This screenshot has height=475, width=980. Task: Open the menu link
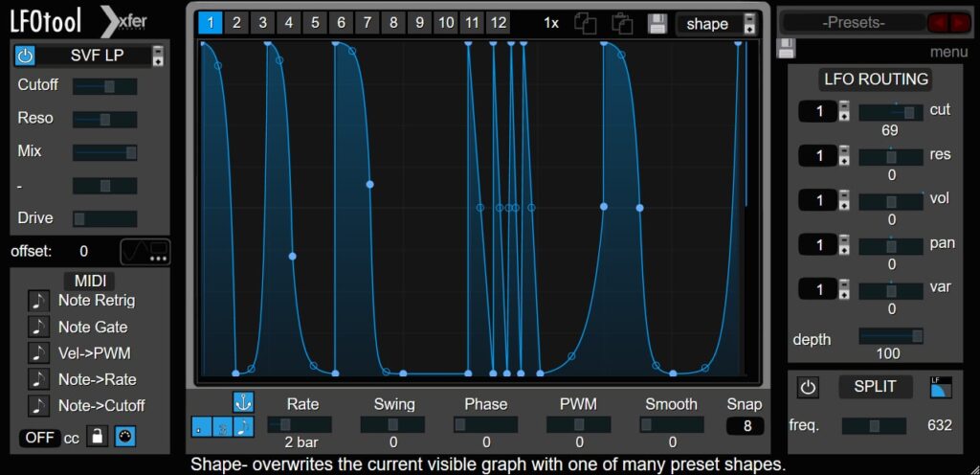(948, 52)
